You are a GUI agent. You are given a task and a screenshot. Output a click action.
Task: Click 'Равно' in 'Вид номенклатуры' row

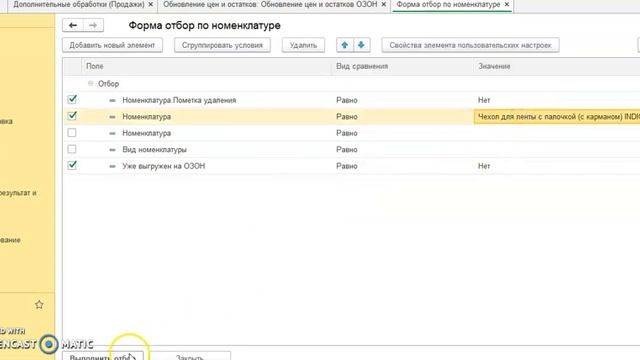347,149
